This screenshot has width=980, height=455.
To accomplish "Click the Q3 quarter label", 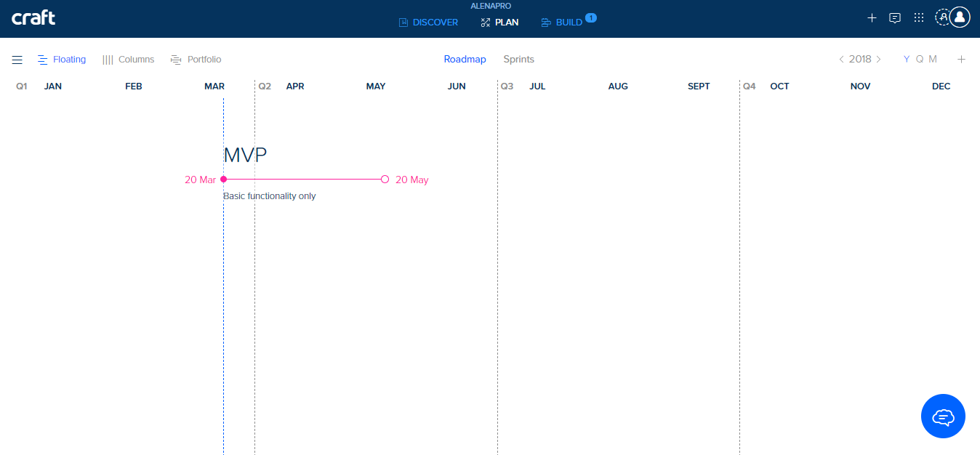I will point(507,86).
